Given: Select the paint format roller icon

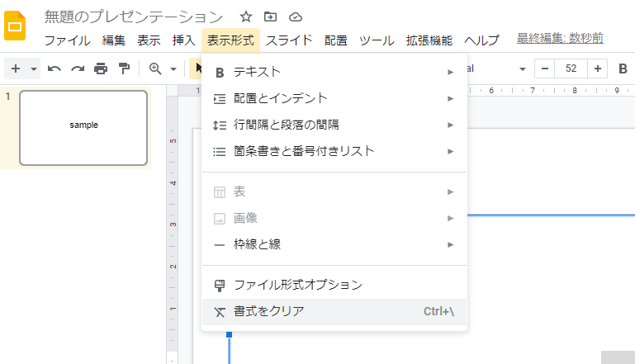Looking at the screenshot, I should coord(124,69).
